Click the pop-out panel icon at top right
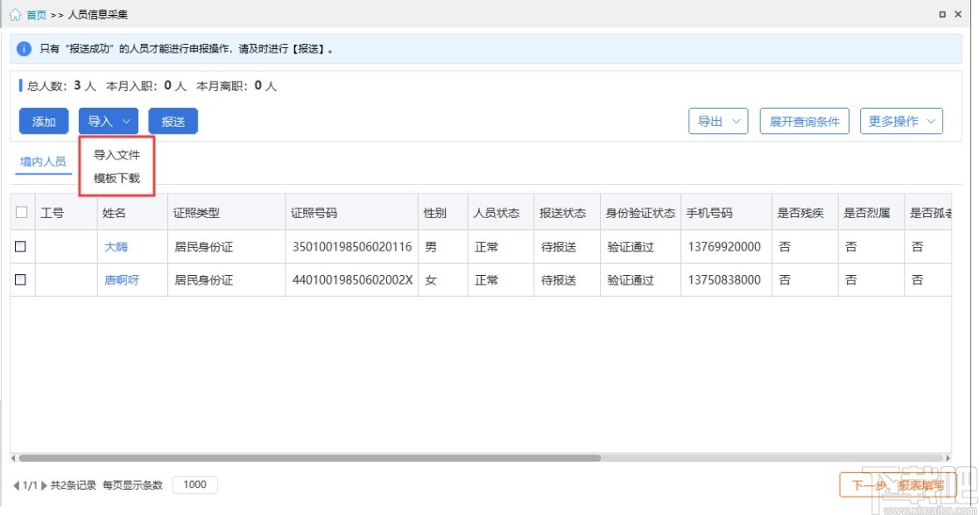980x515 pixels. pyautogui.click(x=941, y=14)
